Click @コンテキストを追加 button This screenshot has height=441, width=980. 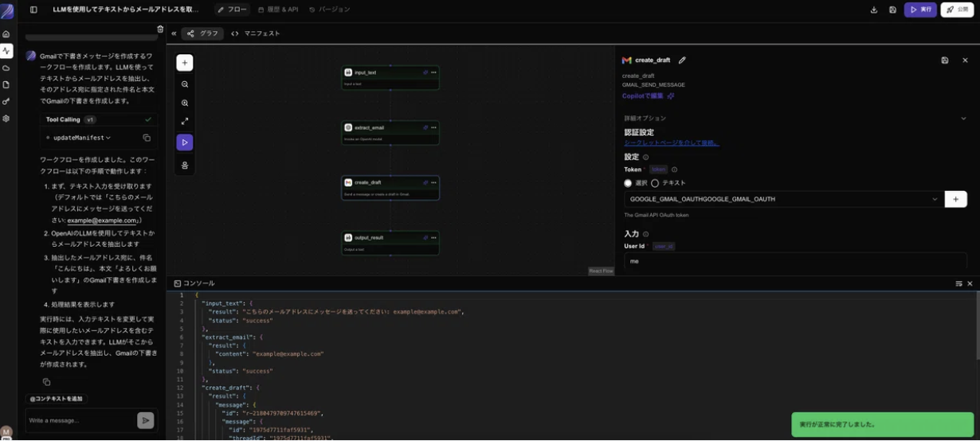pos(56,399)
